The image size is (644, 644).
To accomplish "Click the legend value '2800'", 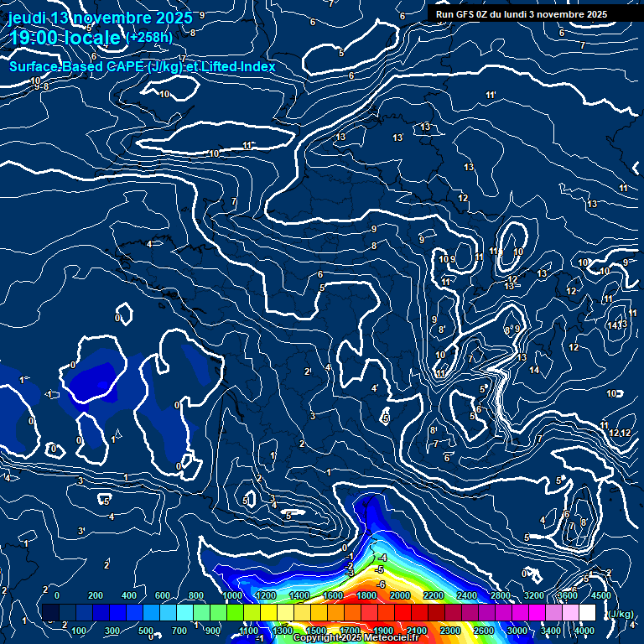I will 501,595.
